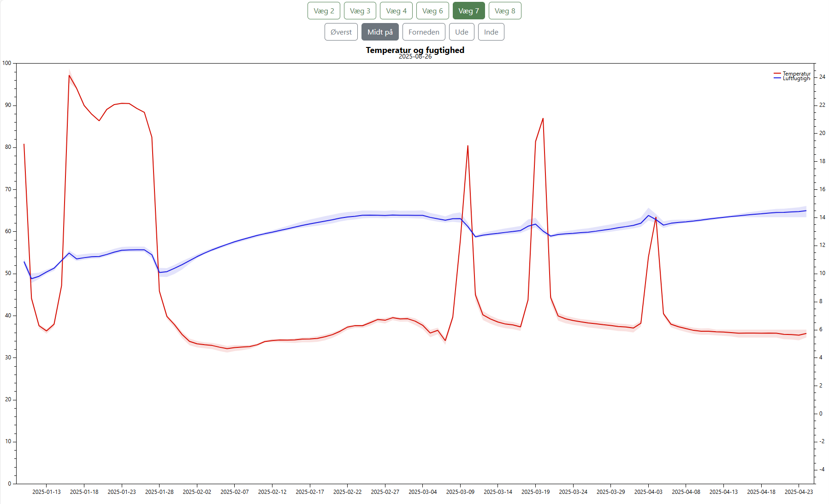Screen dimensions: 829x504
Task: Select the Øverst sensor position
Action: (341, 32)
